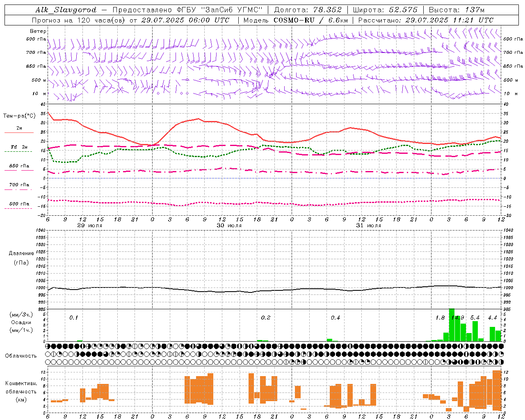Click the 3-hour precipitation value 0.2
The width and height of the screenshot is (525, 420).
266,317
